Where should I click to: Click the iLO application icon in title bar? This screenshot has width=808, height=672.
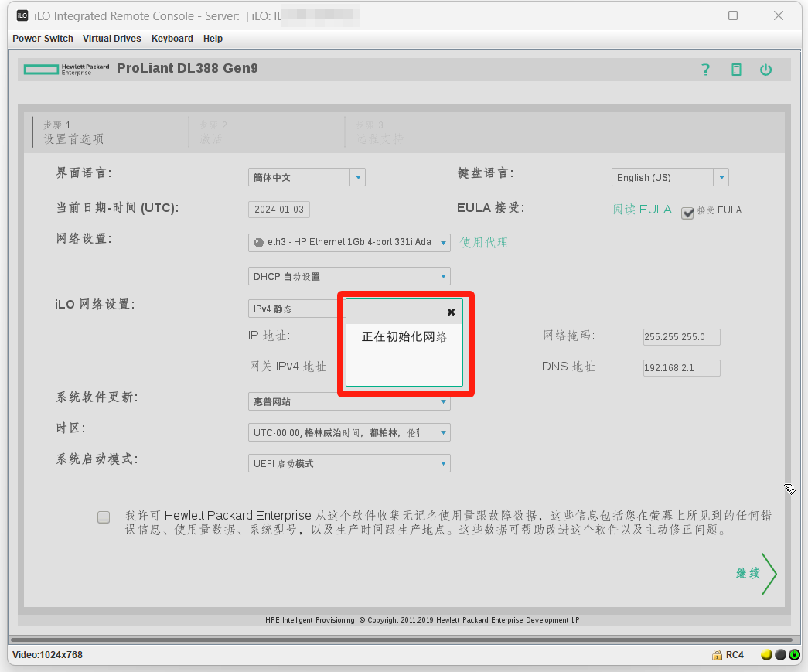tap(22, 15)
